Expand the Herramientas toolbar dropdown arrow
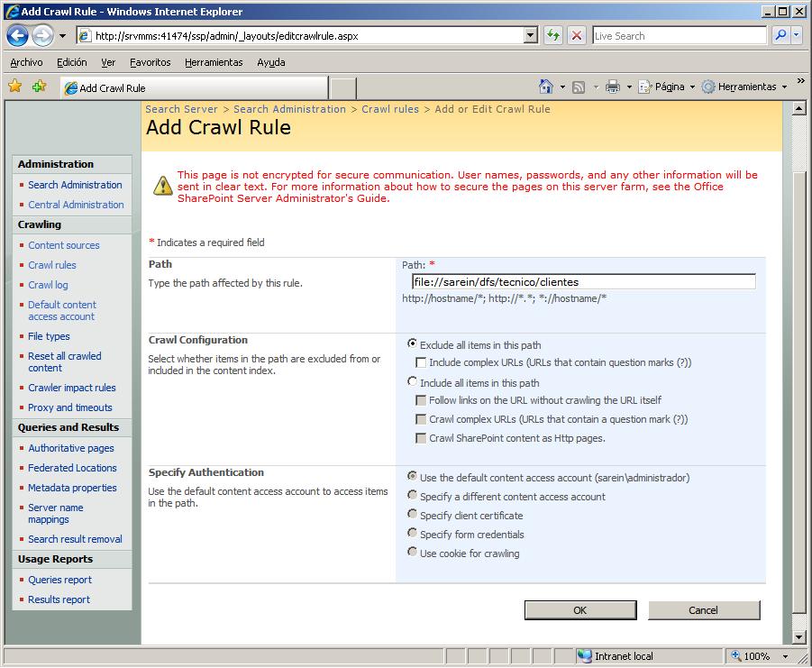 click(784, 87)
